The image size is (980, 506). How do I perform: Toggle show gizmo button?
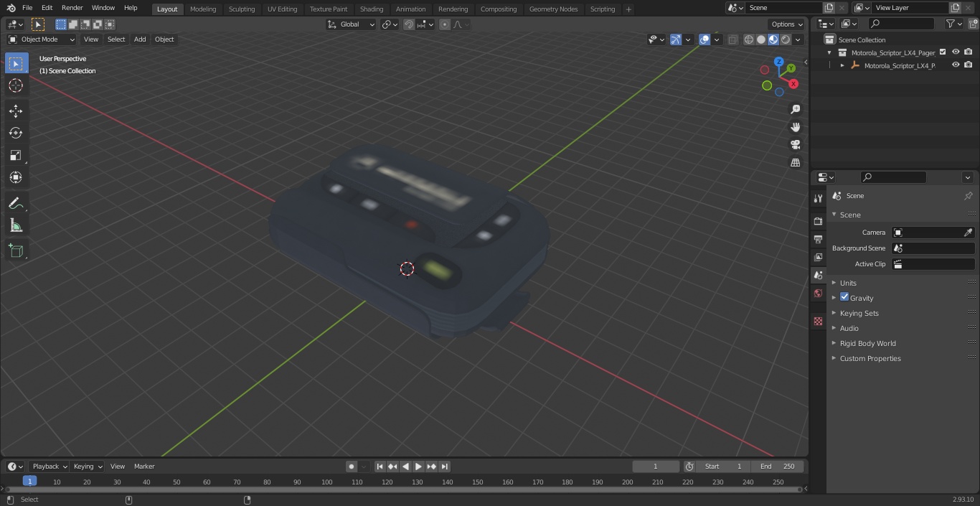pos(675,39)
